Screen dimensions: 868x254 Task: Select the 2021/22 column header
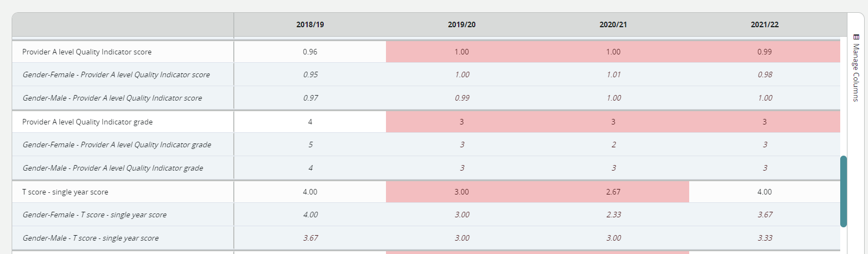point(765,25)
